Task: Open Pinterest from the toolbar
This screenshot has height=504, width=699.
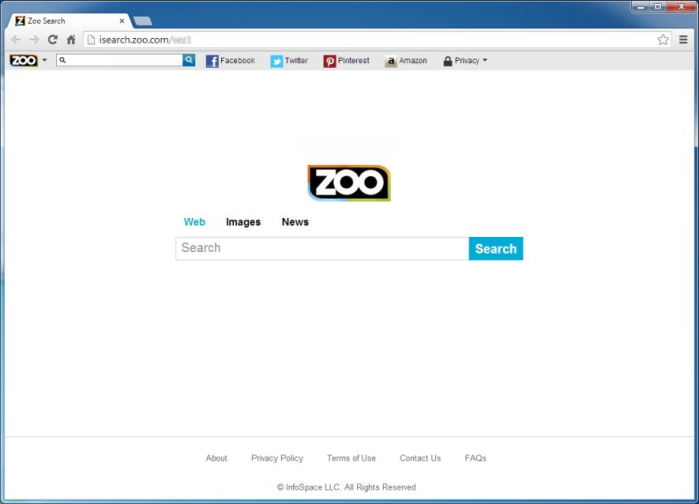Action: pyautogui.click(x=346, y=61)
